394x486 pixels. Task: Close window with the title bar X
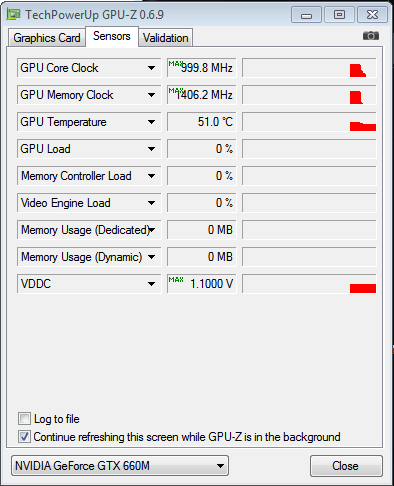372,15
